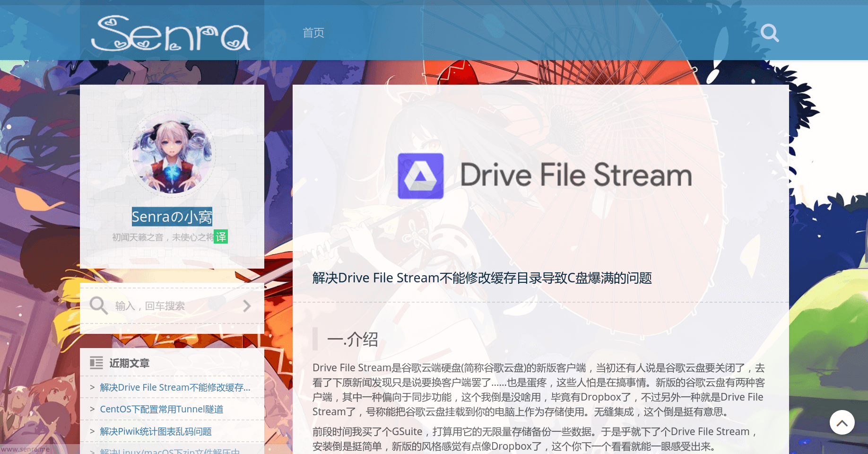Open recent post 解决Piwik统计图表乱码问题
This screenshot has height=454, width=868.
[x=156, y=431]
